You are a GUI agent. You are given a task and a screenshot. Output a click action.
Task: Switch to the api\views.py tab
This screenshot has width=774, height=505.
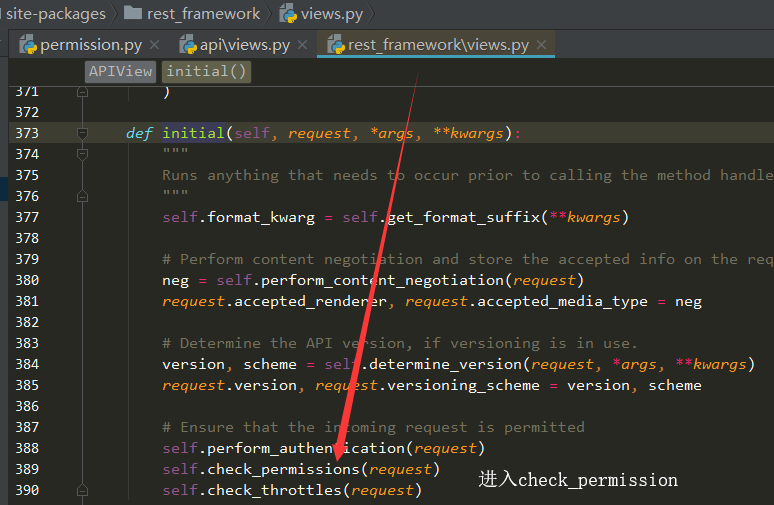[x=245, y=45]
